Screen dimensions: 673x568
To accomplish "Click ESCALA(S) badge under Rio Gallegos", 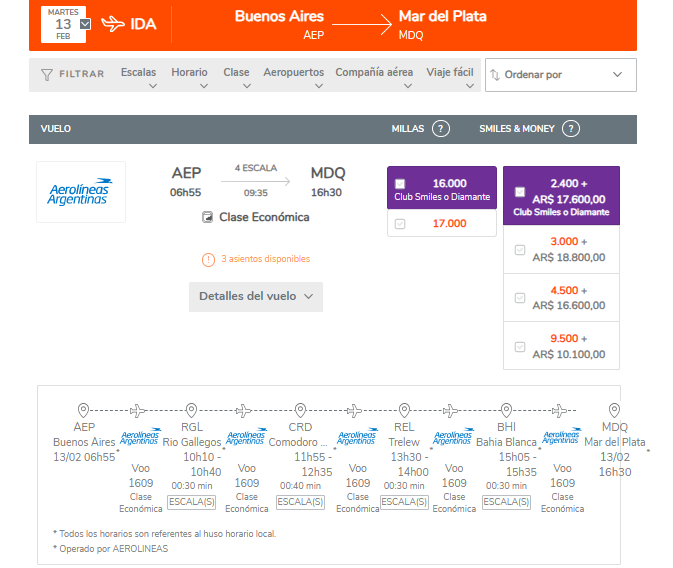I will coord(191,502).
